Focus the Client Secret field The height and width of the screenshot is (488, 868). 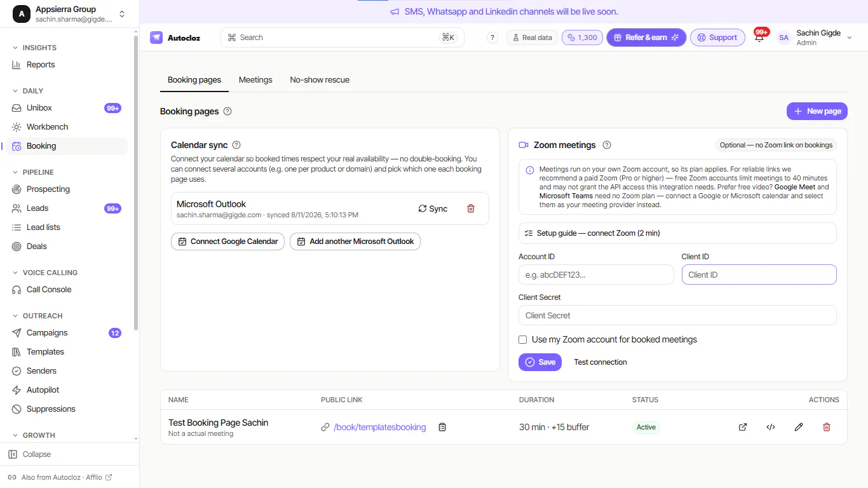tap(677, 315)
